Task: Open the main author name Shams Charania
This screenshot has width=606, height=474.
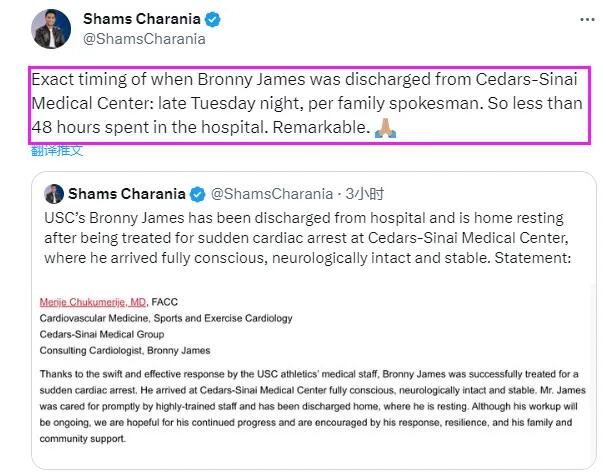Action: coord(144,19)
